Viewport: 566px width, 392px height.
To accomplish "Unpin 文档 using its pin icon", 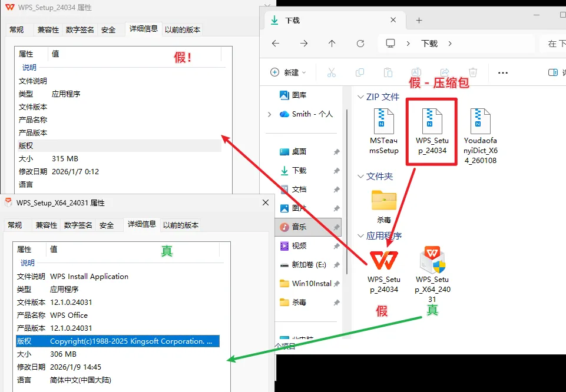I will (336, 190).
